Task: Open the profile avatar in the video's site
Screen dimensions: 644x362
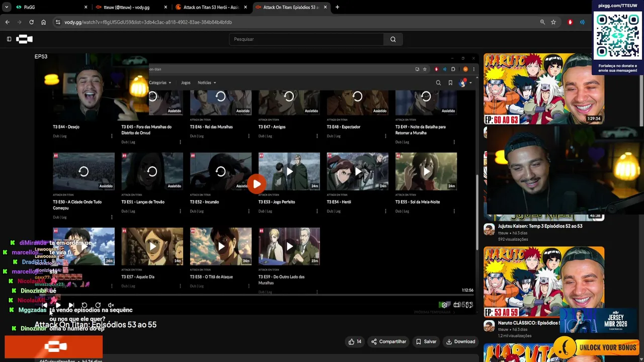Action: pyautogui.click(x=463, y=83)
